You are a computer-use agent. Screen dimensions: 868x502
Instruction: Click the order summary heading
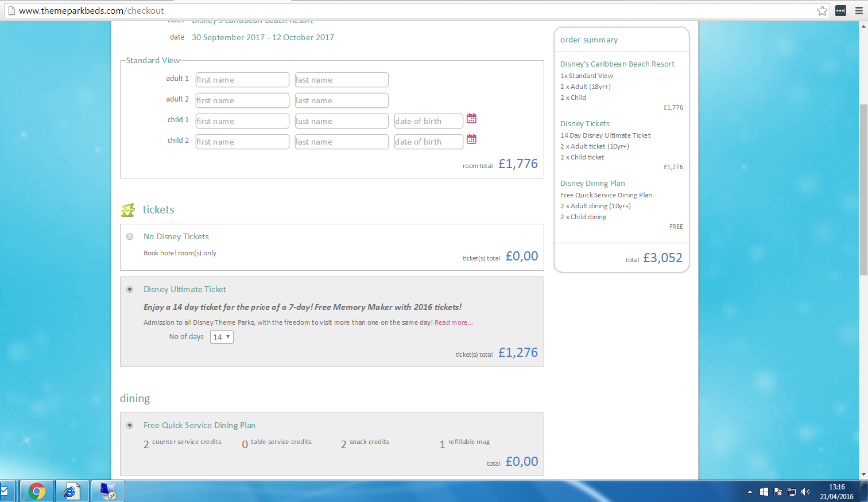pos(589,40)
